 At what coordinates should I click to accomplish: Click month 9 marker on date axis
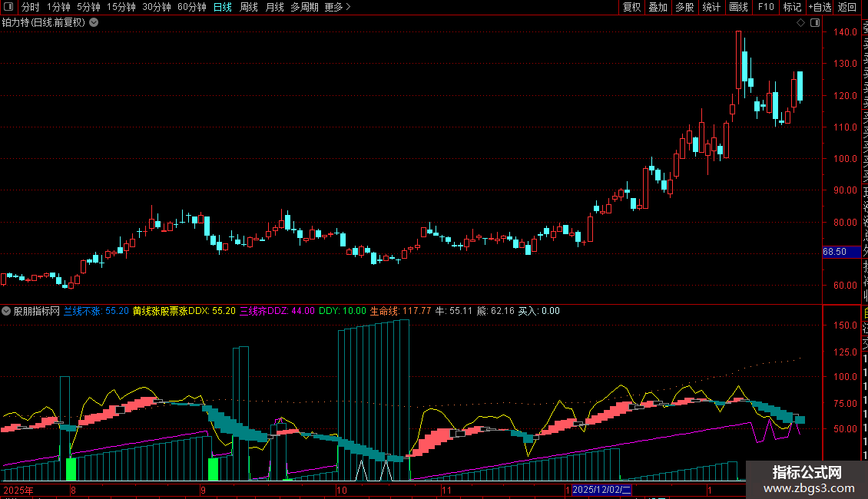pos(203,490)
